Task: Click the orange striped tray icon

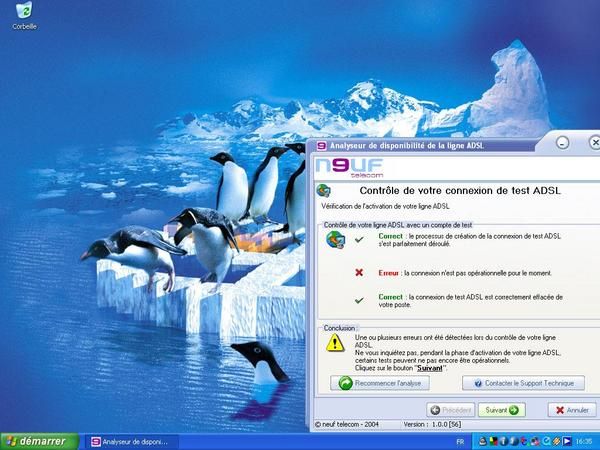Action: 556,442
